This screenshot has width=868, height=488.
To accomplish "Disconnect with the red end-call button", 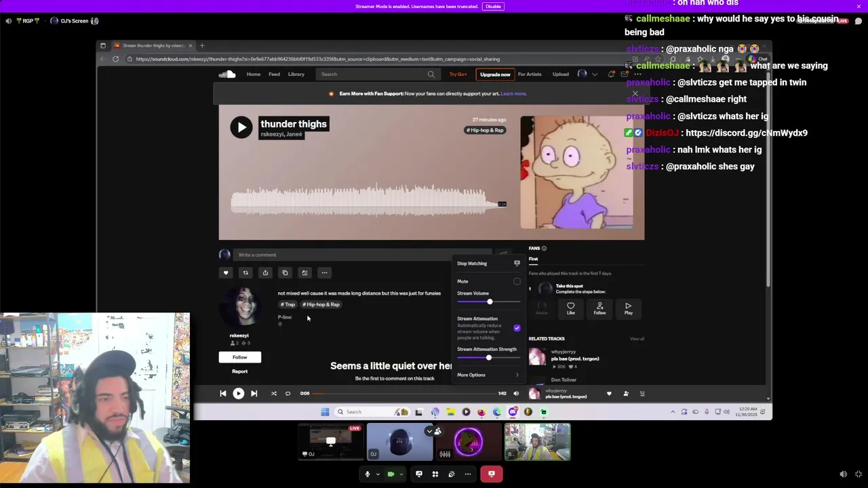I will [492, 474].
